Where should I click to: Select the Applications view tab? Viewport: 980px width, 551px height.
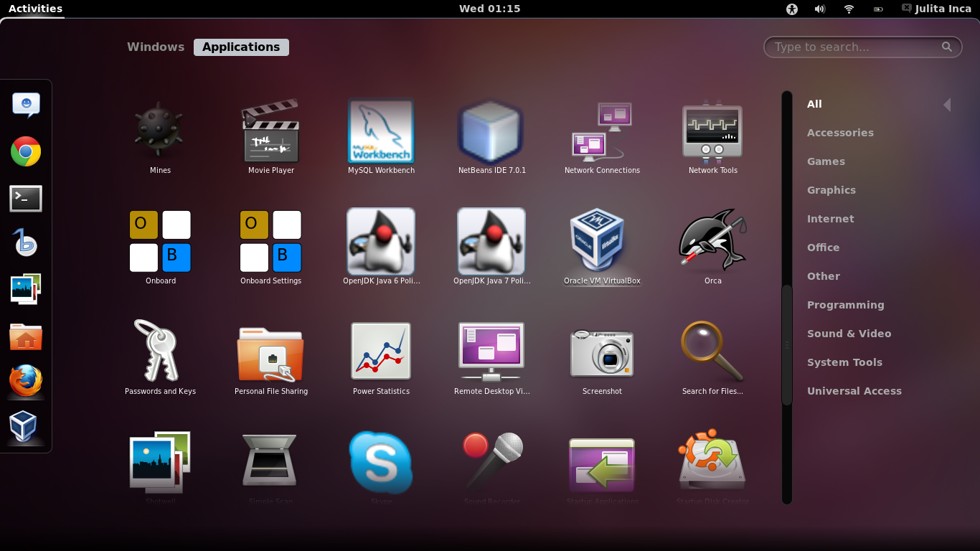[241, 47]
